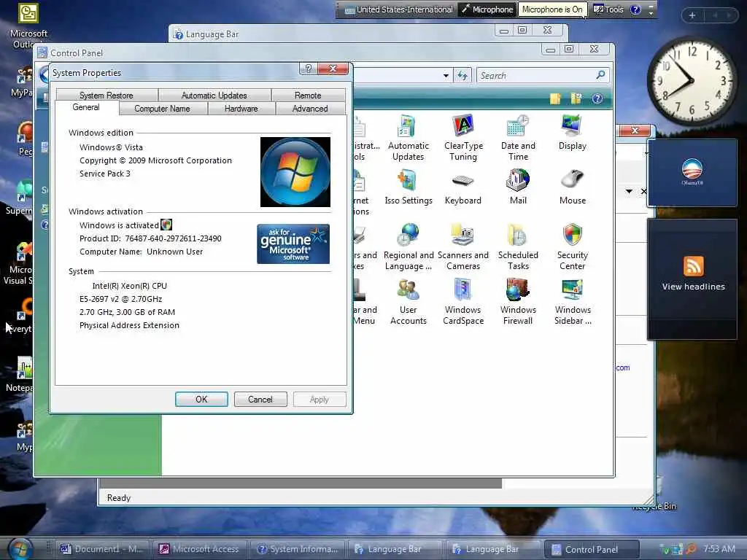Screen dimensions: 747x560
Task: Click the RSS View headlines gadget icon
Action: tap(693, 265)
